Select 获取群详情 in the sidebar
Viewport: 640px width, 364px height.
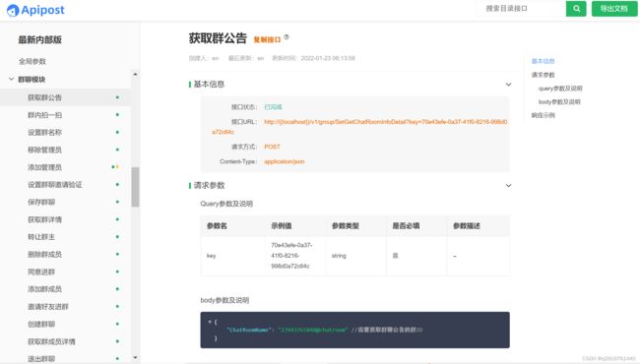tap(65, 219)
